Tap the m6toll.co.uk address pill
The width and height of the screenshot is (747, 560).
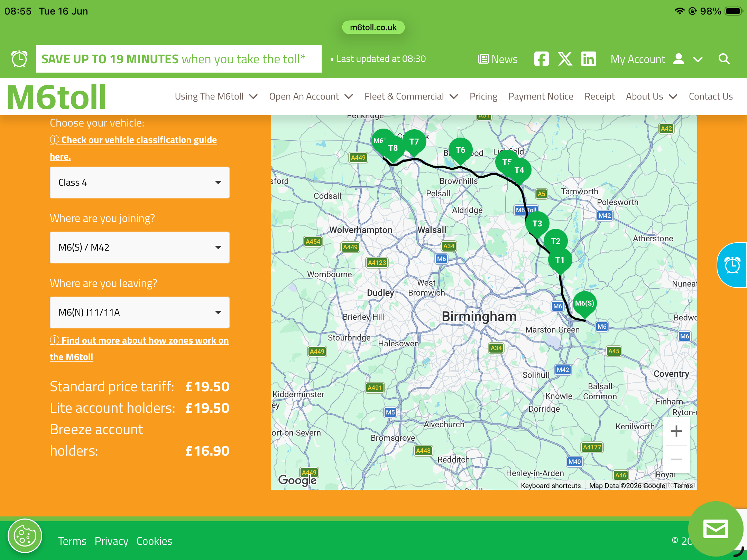[373, 27]
